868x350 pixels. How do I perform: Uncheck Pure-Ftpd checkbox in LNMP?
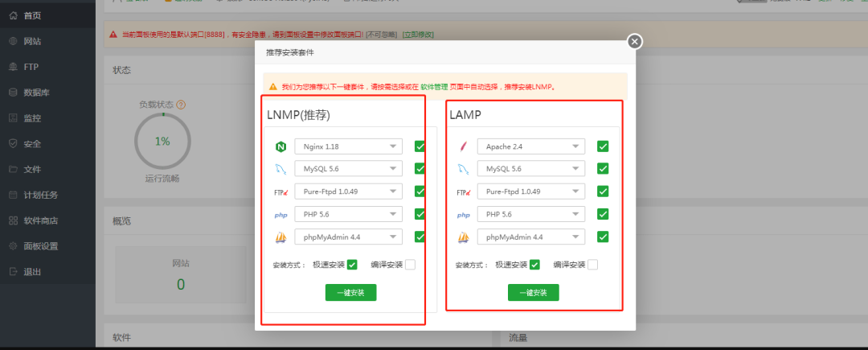[x=420, y=191]
